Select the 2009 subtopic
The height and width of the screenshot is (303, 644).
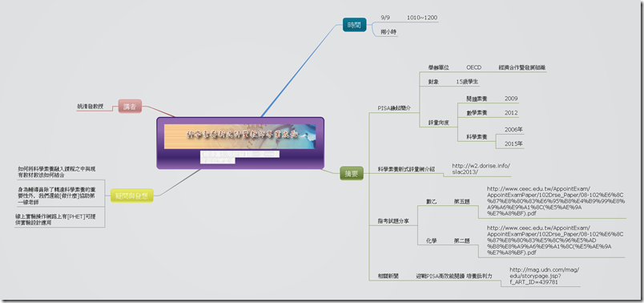(x=511, y=99)
